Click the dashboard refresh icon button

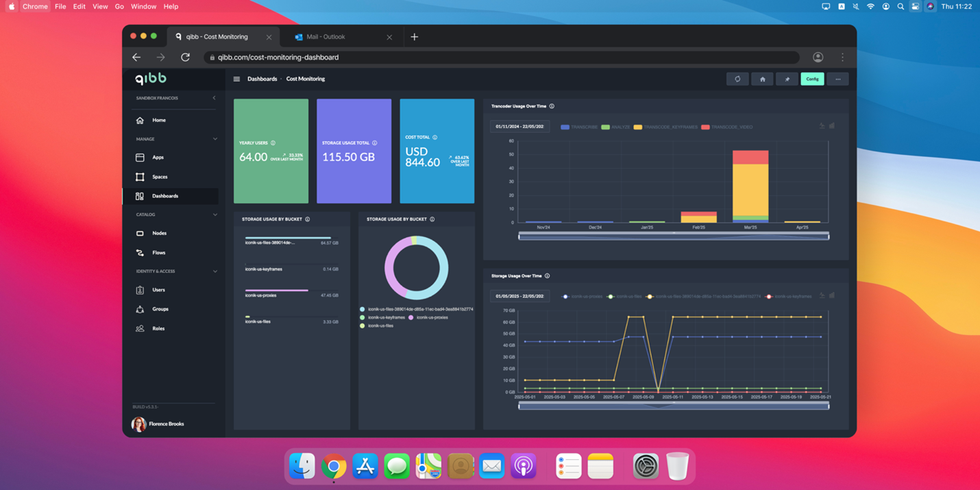[737, 79]
